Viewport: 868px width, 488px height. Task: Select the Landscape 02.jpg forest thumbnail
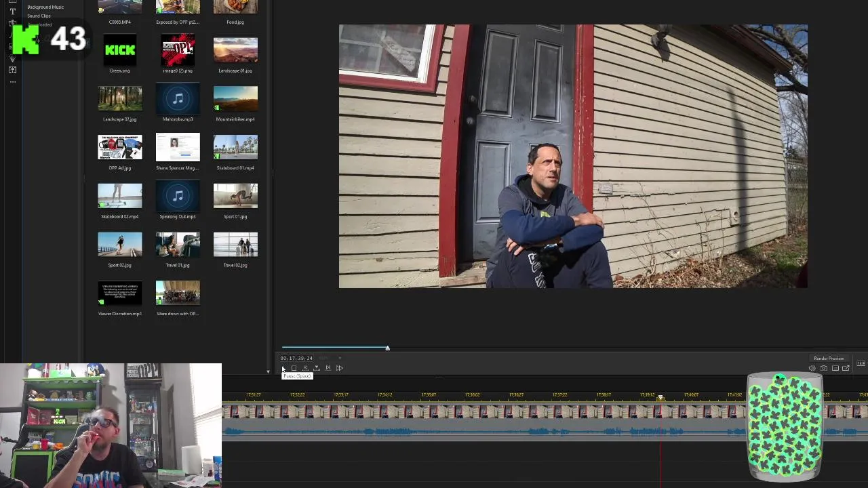tap(120, 99)
